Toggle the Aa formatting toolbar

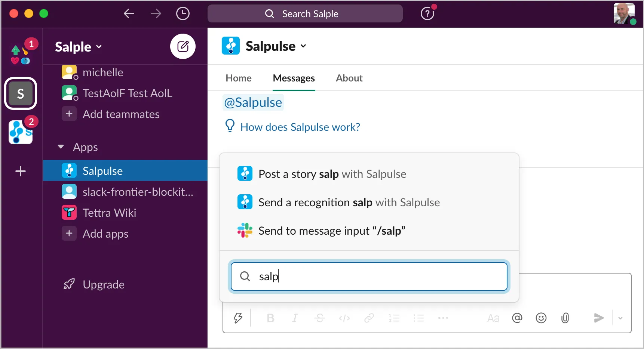493,318
